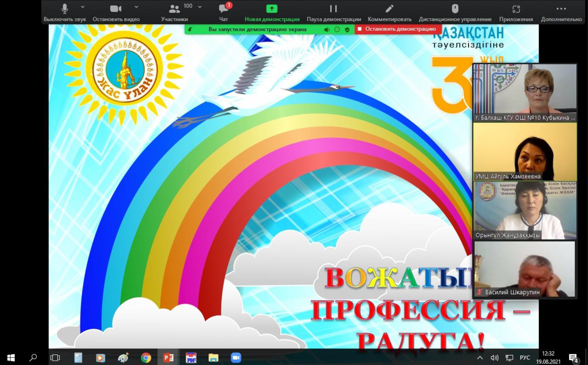
Task: Expand audio options arrow beside microphone
Action: (83, 7)
